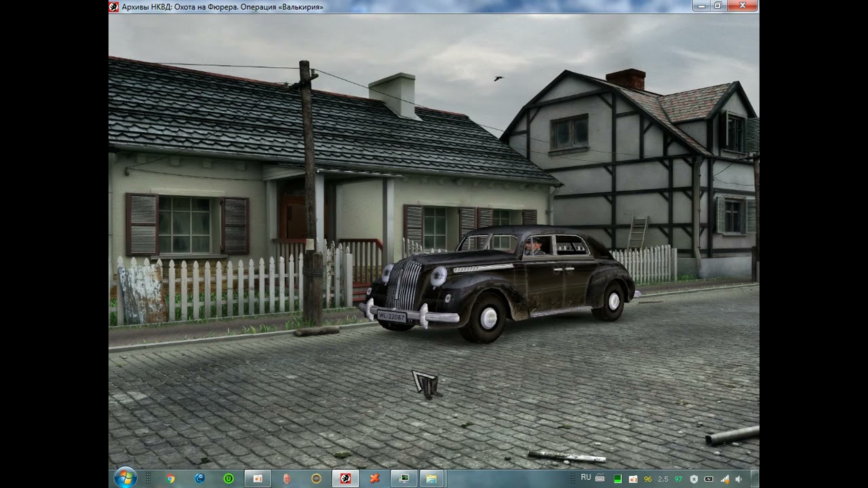The height and width of the screenshot is (488, 868).
Task: Switch to the active NKVD Archives game taskbar button
Action: 345,479
